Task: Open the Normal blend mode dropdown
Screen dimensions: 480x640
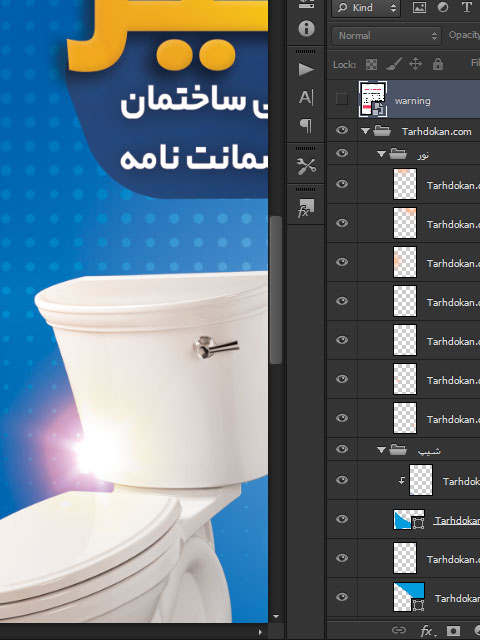Action: [387, 36]
